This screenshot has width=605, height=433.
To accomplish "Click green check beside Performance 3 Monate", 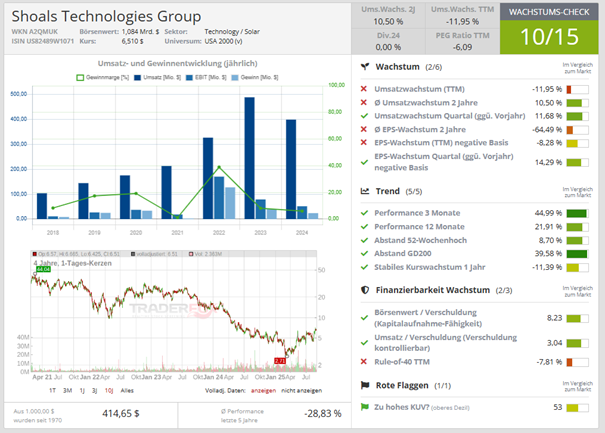I will pyautogui.click(x=364, y=213).
